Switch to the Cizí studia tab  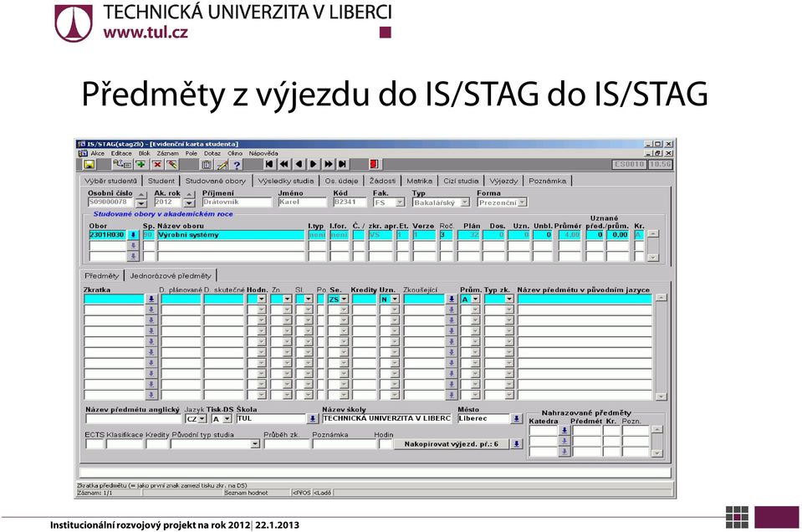click(x=461, y=181)
